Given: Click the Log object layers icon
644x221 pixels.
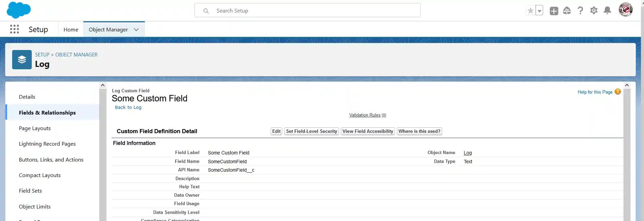Looking at the screenshot, I should 22,60.
